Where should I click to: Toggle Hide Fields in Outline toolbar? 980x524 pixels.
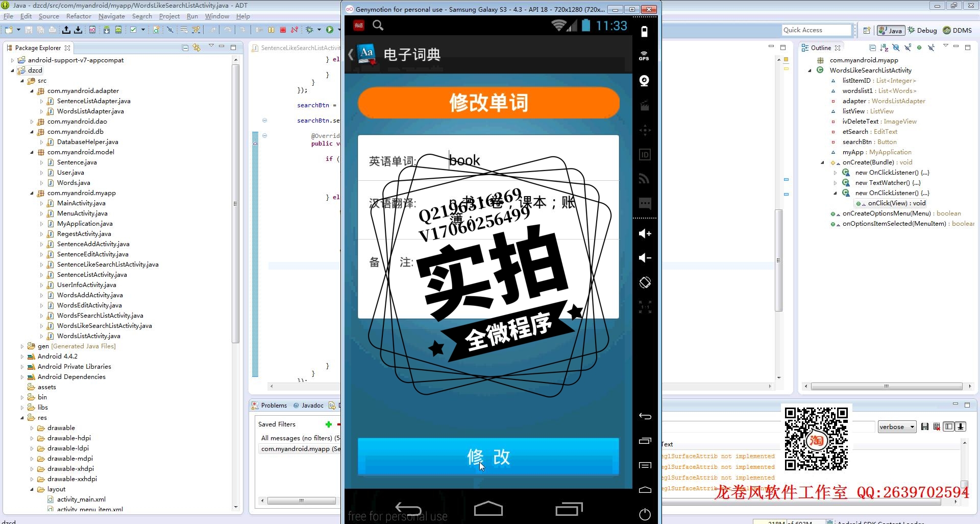pos(896,47)
